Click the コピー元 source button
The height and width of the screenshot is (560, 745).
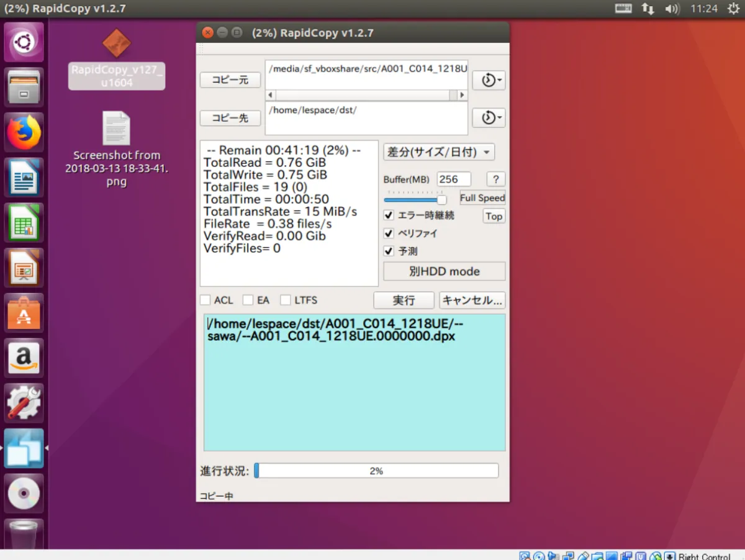(230, 80)
